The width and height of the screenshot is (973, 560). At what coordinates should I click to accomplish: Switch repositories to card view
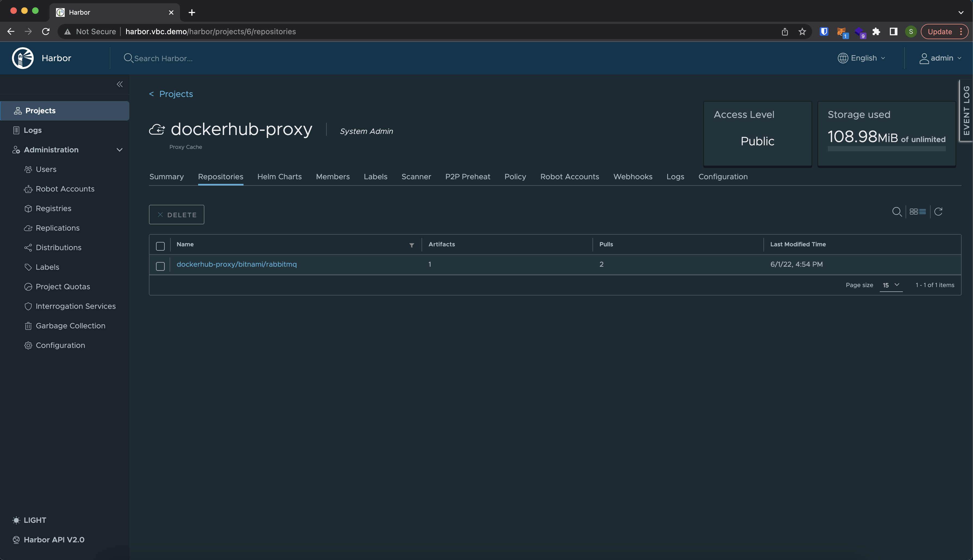(914, 212)
